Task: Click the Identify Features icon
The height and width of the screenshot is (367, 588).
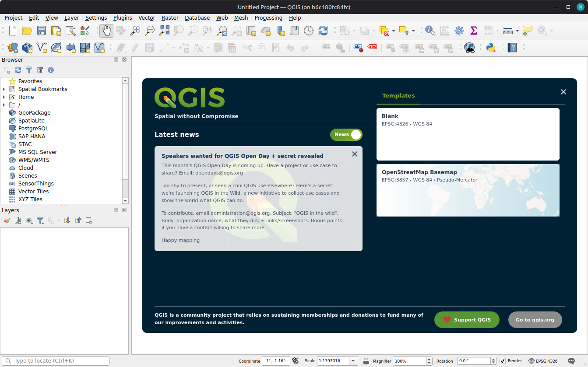Action: click(430, 31)
